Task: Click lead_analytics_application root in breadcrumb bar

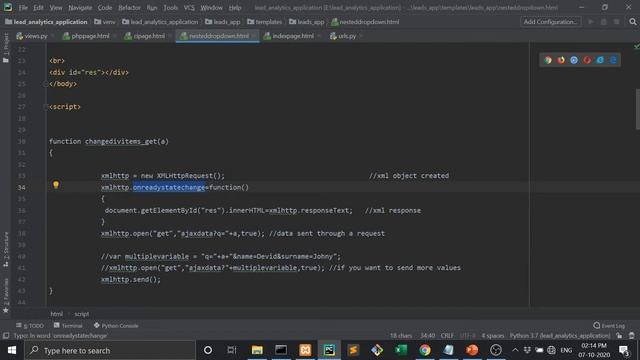Action: [x=46, y=22]
